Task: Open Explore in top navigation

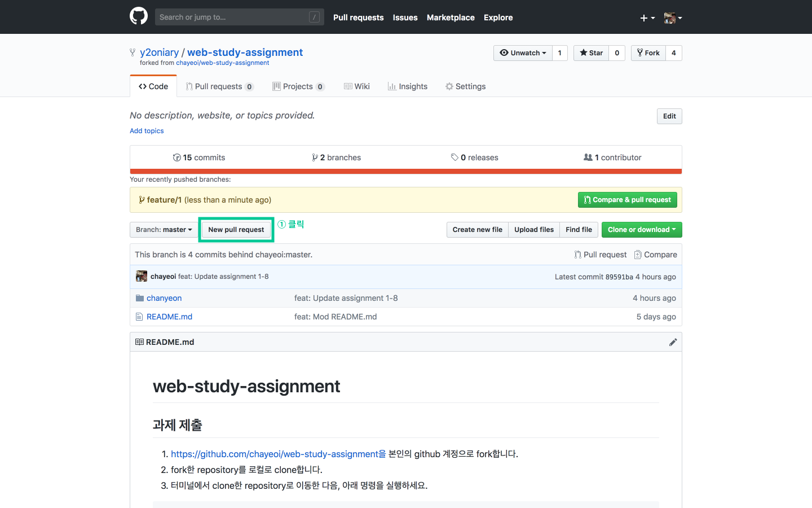Action: click(x=498, y=17)
